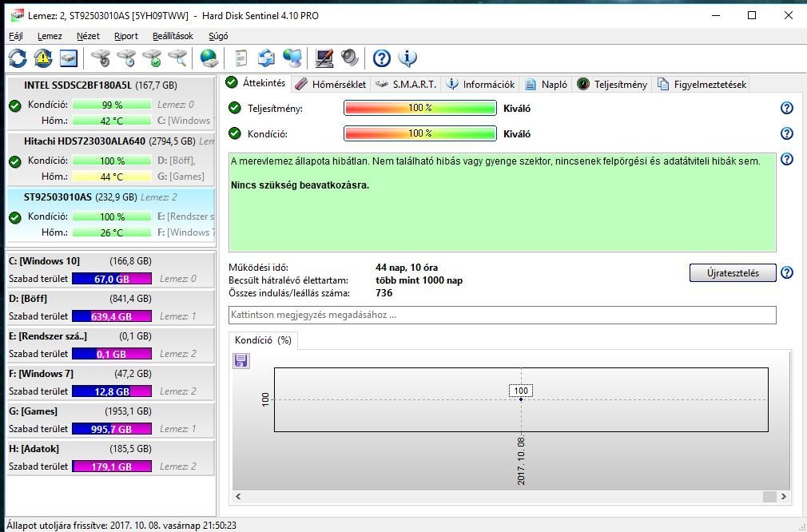Click the graph horizontal scrollbar thumb
807x532 pixels.
769,497
